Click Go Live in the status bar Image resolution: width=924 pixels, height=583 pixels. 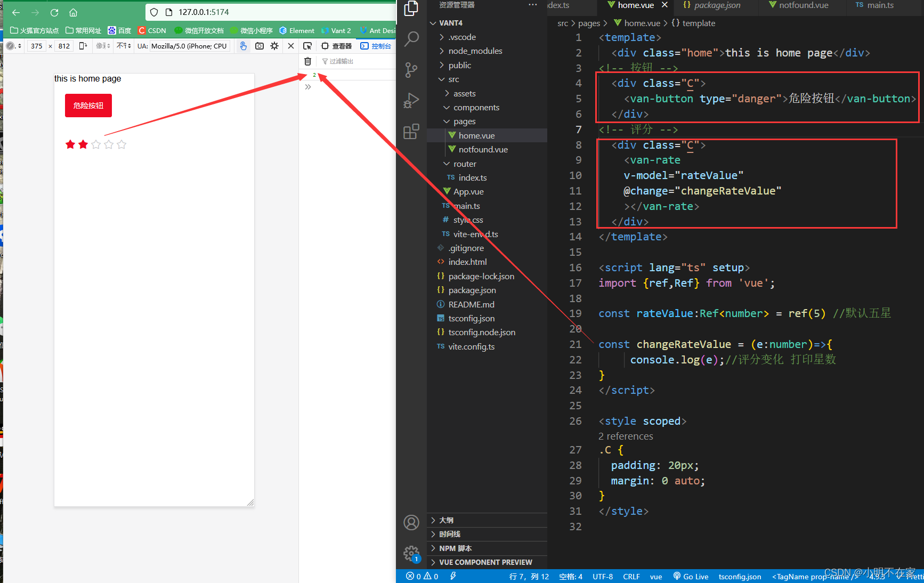click(x=691, y=577)
